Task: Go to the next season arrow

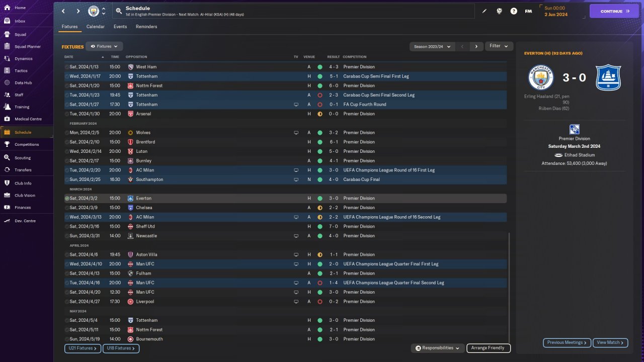Action: pyautogui.click(x=476, y=46)
